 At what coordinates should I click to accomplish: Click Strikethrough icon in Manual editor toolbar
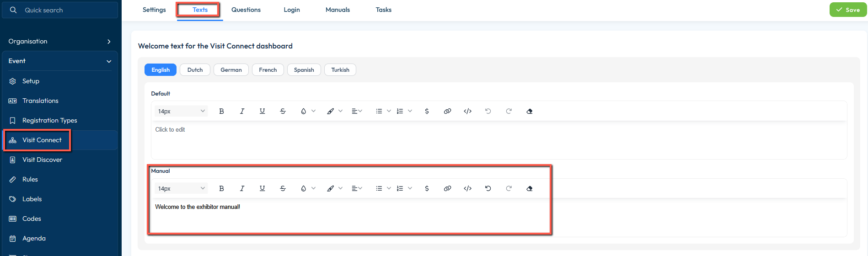283,188
